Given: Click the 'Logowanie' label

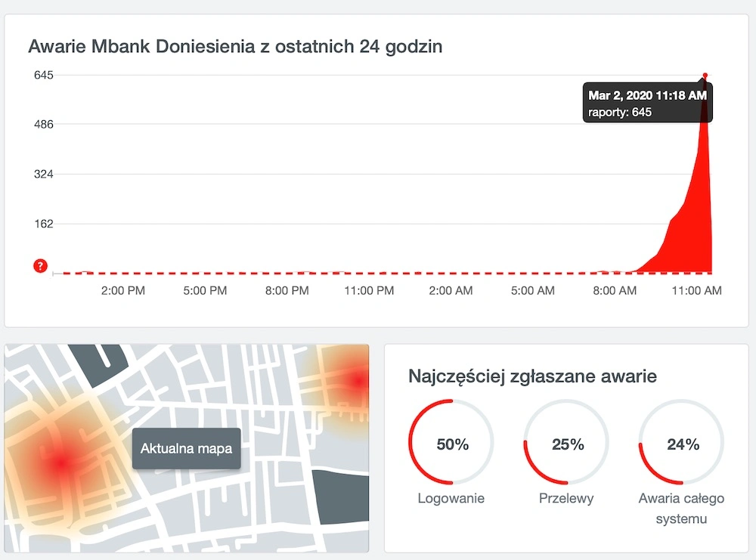Looking at the screenshot, I should click(x=451, y=498).
